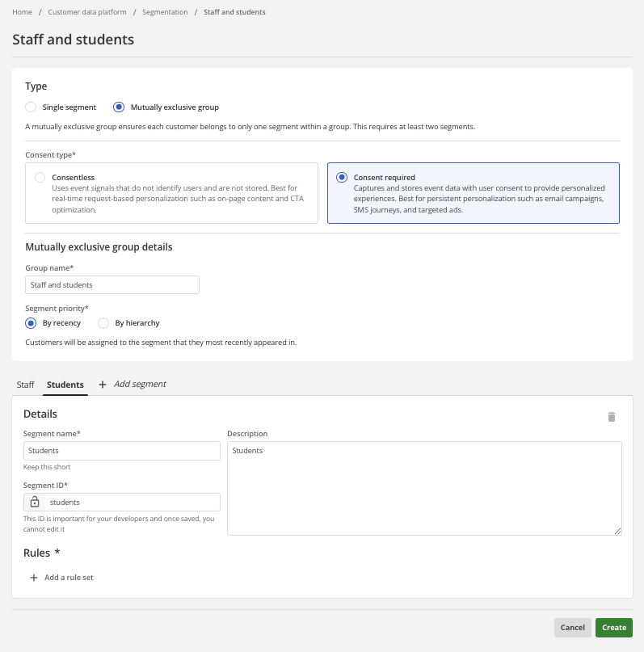Image resolution: width=644 pixels, height=652 pixels.
Task: Click the Details heading
Action: (x=40, y=414)
